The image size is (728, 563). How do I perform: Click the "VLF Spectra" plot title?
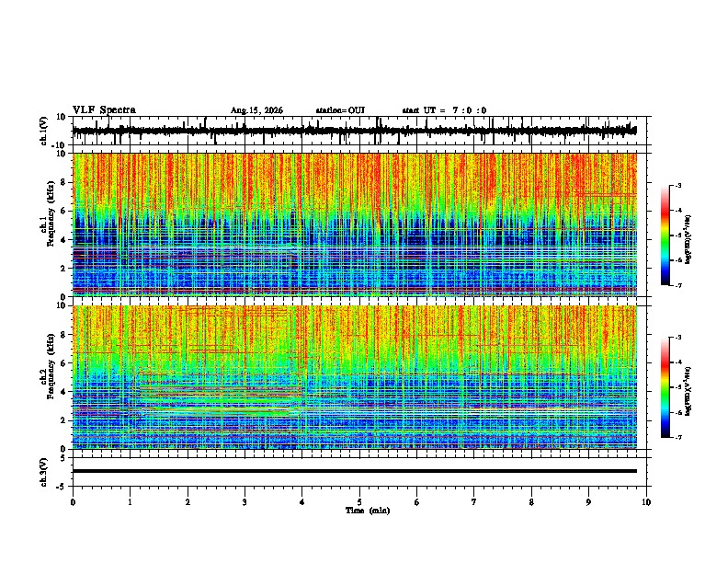(104, 110)
